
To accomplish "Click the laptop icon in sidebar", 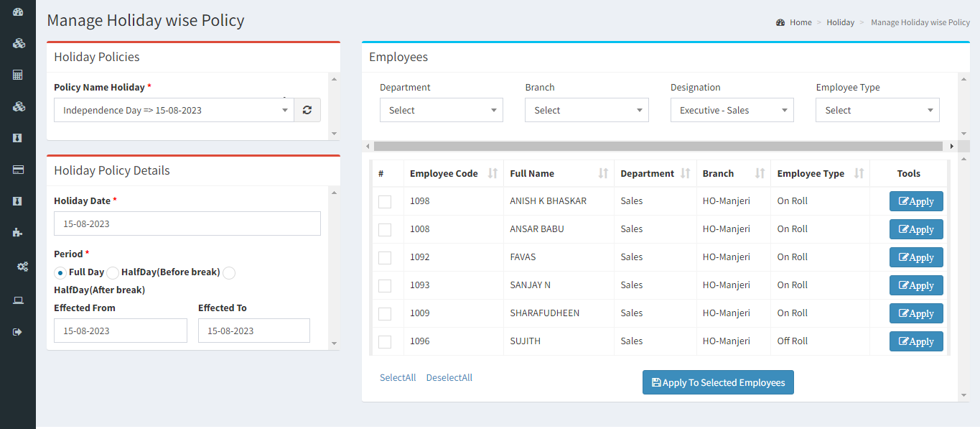I will (18, 300).
